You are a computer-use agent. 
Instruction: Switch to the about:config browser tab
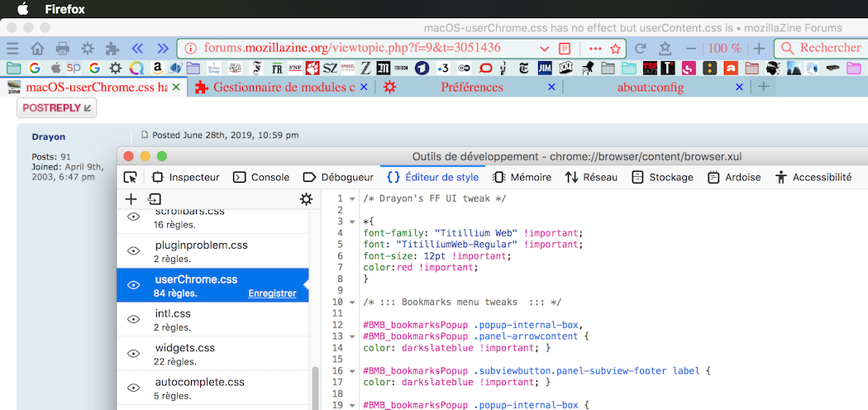coord(651,87)
